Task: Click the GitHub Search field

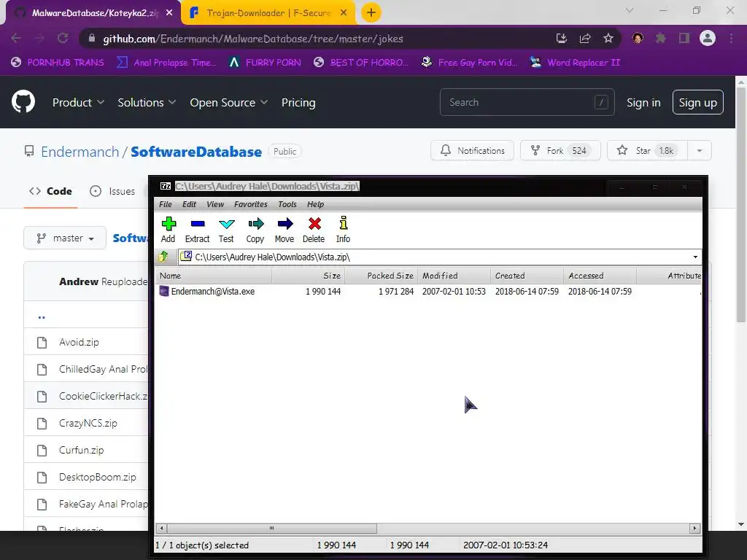Action: tap(527, 102)
